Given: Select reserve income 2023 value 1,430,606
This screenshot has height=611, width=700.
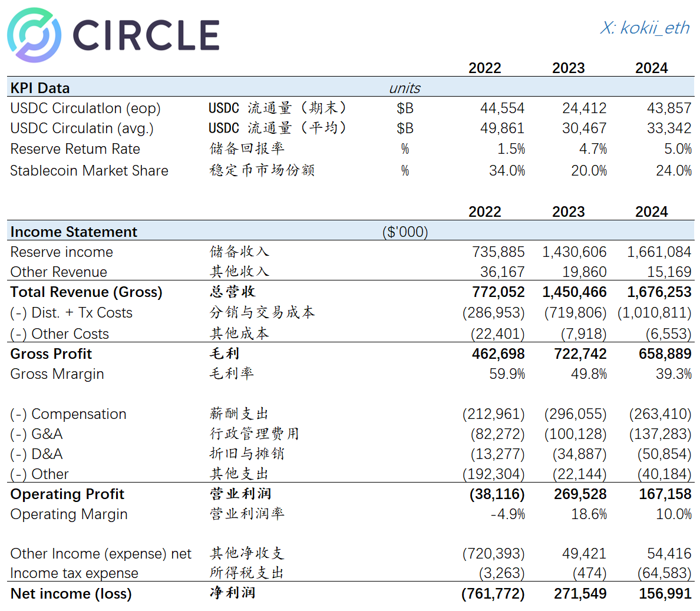Looking at the screenshot, I should [574, 252].
